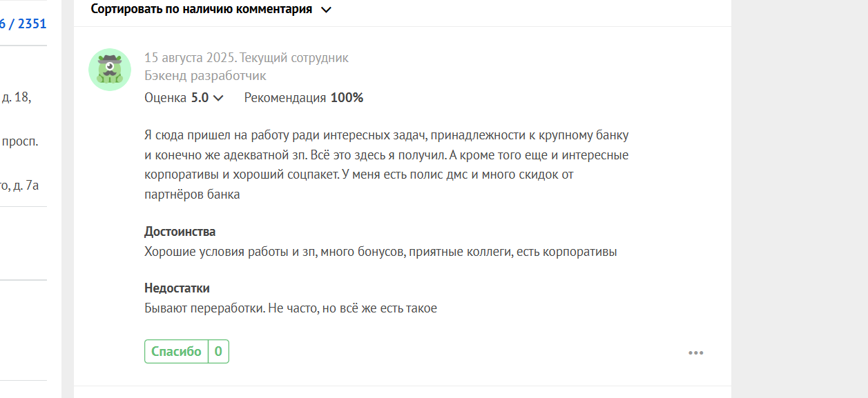Viewport: 868px width, 398px height.
Task: Expand the chevron next to rating 5.0
Action: tap(219, 98)
